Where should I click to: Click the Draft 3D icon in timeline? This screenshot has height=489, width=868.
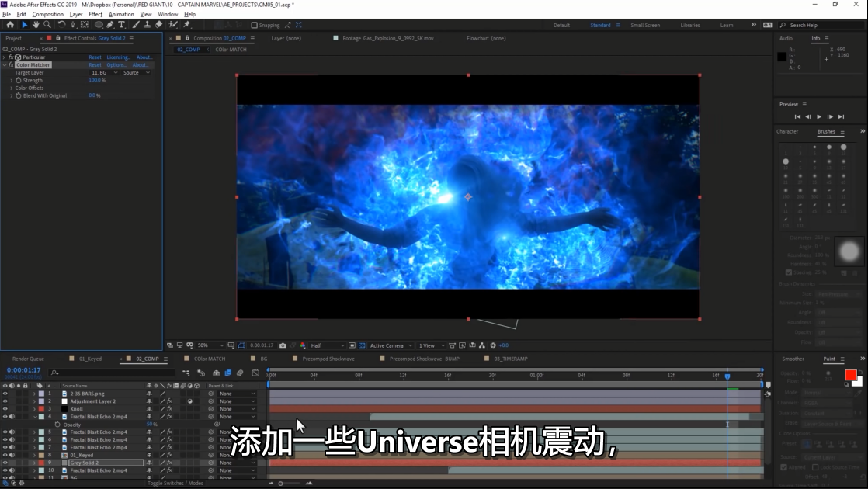[x=201, y=373]
